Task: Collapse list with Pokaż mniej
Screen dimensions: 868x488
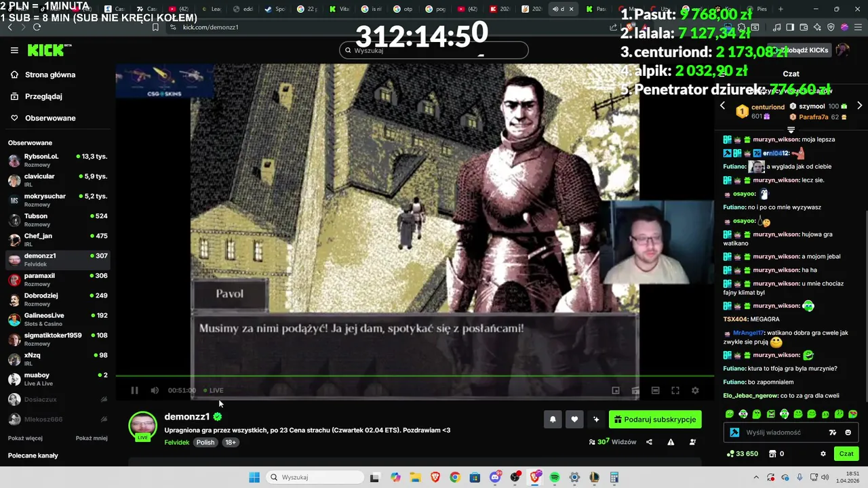Action: pos(92,438)
